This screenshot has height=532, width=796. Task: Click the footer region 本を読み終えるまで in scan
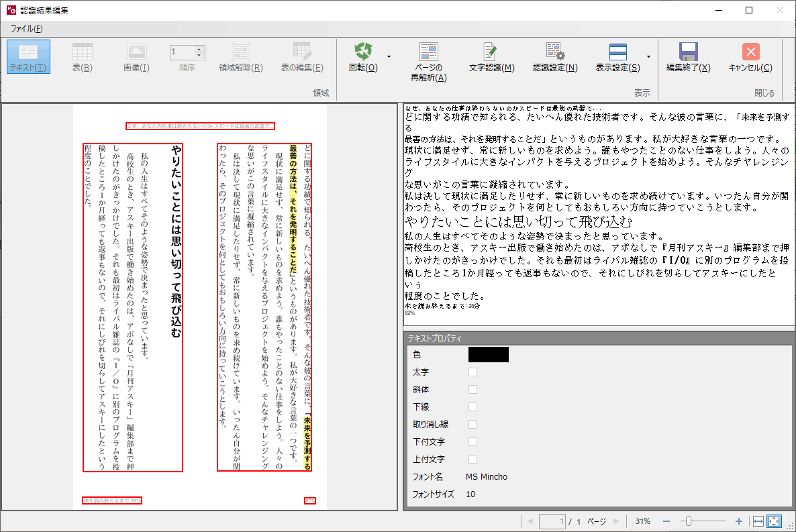click(x=112, y=500)
